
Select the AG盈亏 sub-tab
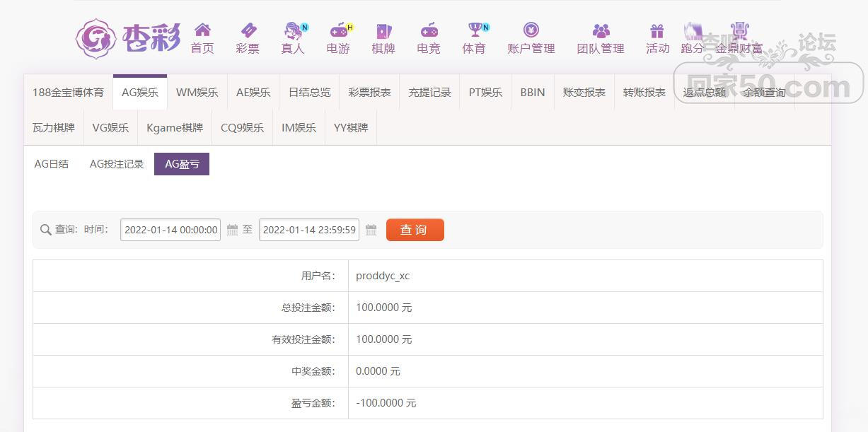pyautogui.click(x=182, y=164)
